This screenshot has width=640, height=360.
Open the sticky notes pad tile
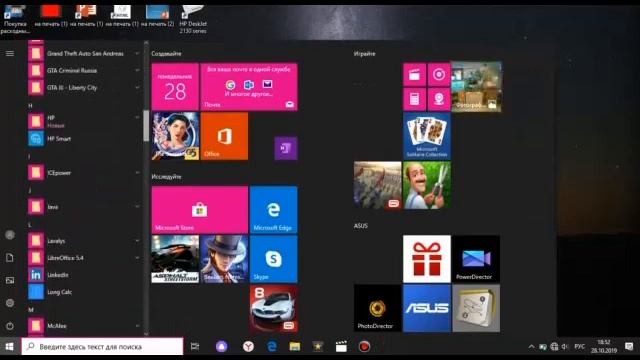pos(476,308)
